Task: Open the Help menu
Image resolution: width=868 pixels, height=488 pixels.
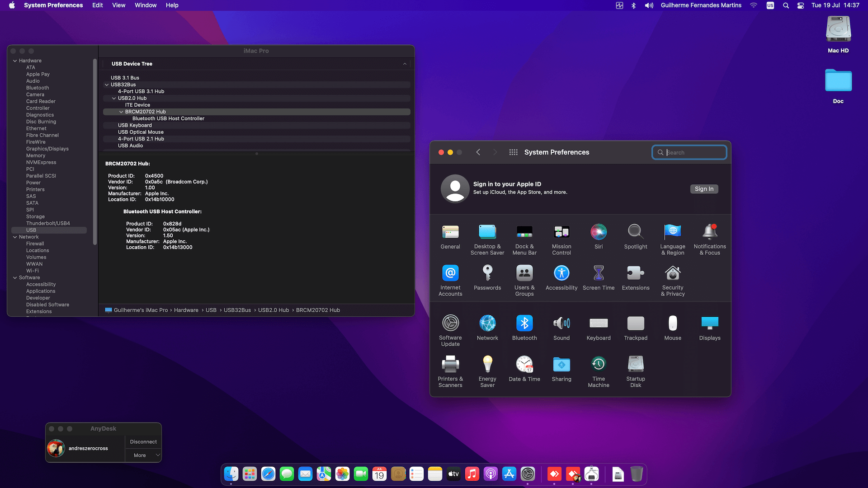Action: click(172, 5)
